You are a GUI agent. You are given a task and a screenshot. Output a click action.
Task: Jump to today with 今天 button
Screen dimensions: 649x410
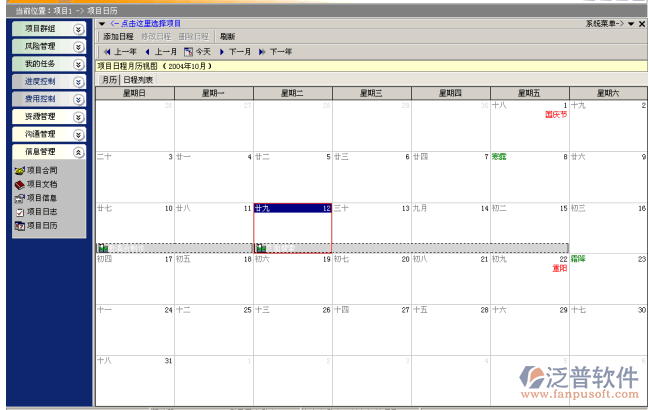point(198,51)
